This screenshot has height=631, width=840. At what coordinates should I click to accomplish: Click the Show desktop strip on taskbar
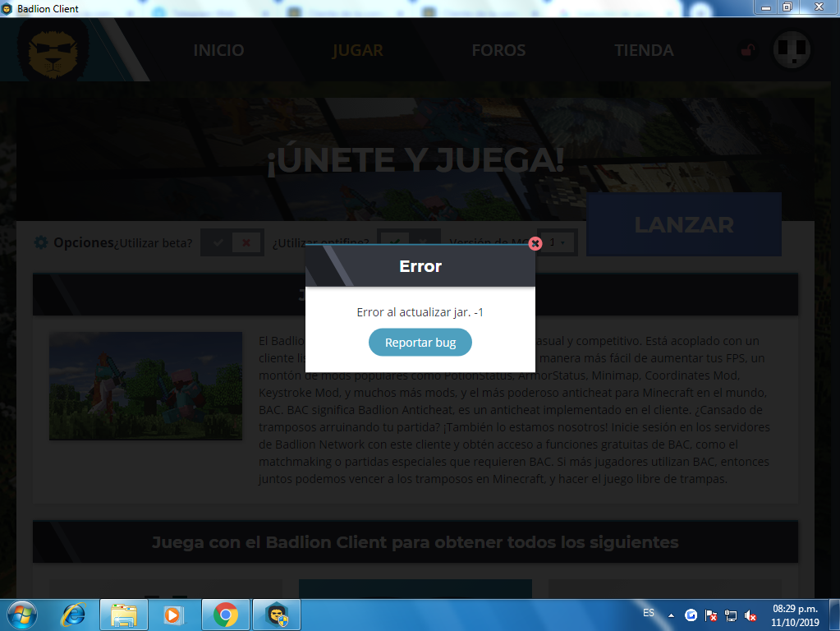[834, 615]
